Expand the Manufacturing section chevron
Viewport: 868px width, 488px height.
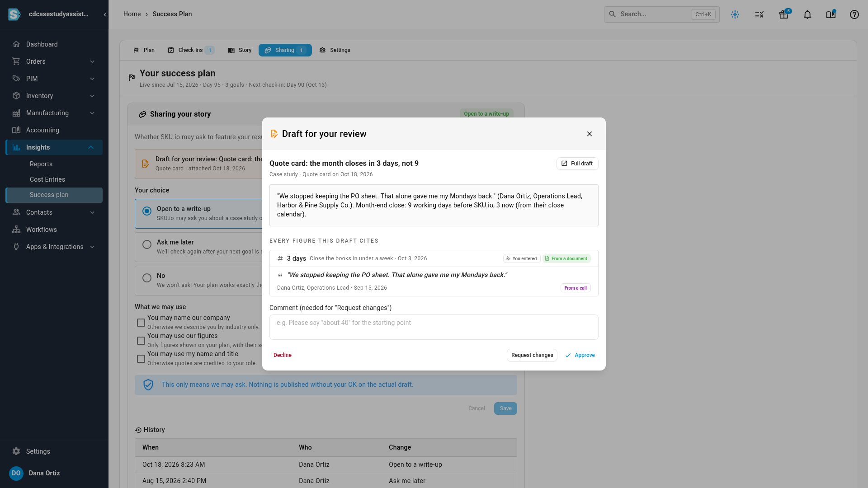point(92,113)
